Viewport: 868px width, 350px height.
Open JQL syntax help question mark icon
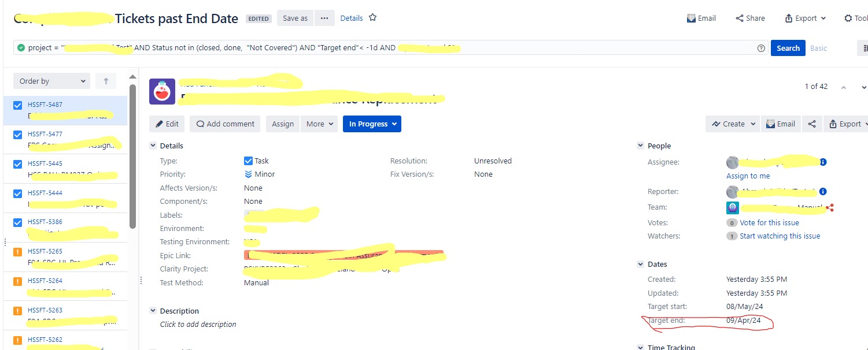click(761, 48)
